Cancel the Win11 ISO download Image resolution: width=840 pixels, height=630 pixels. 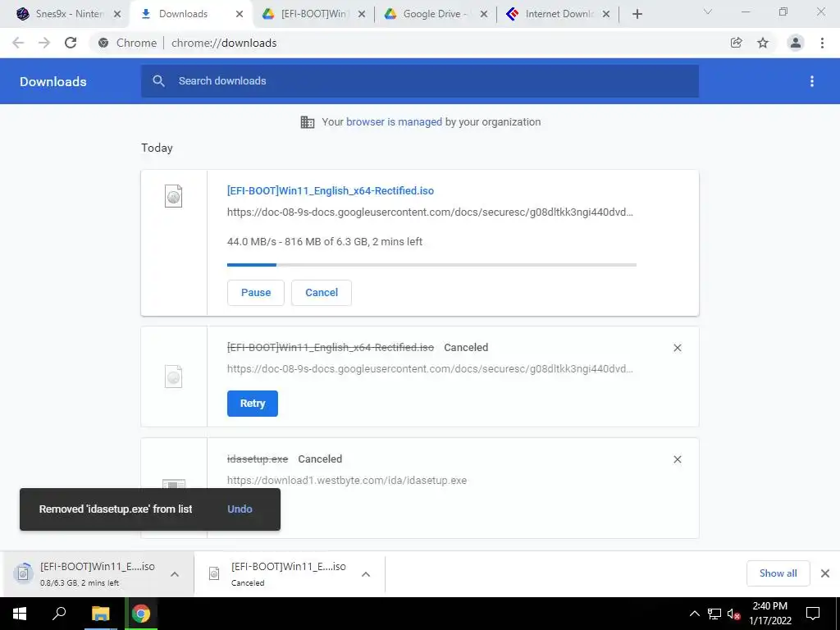pos(322,293)
